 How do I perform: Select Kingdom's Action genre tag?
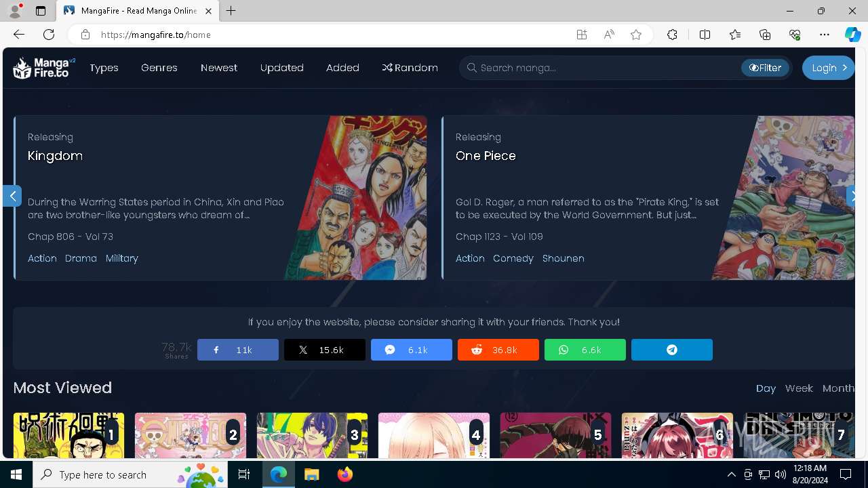42,258
